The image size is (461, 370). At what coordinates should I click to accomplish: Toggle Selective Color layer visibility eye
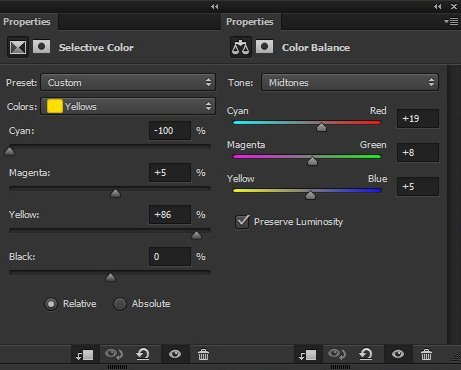click(x=175, y=354)
